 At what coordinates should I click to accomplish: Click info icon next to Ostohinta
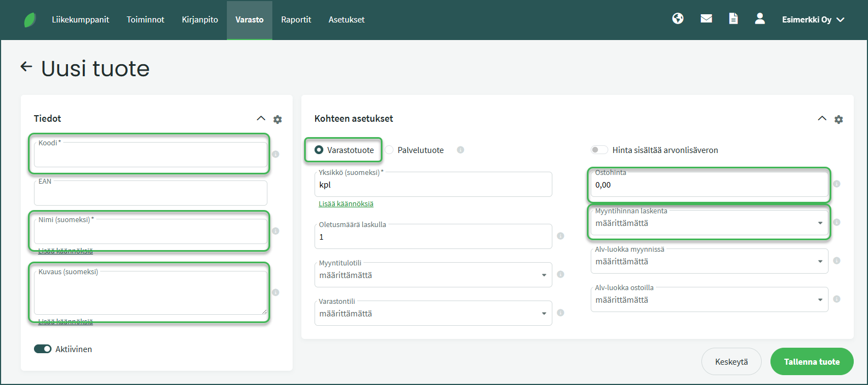pos(836,184)
